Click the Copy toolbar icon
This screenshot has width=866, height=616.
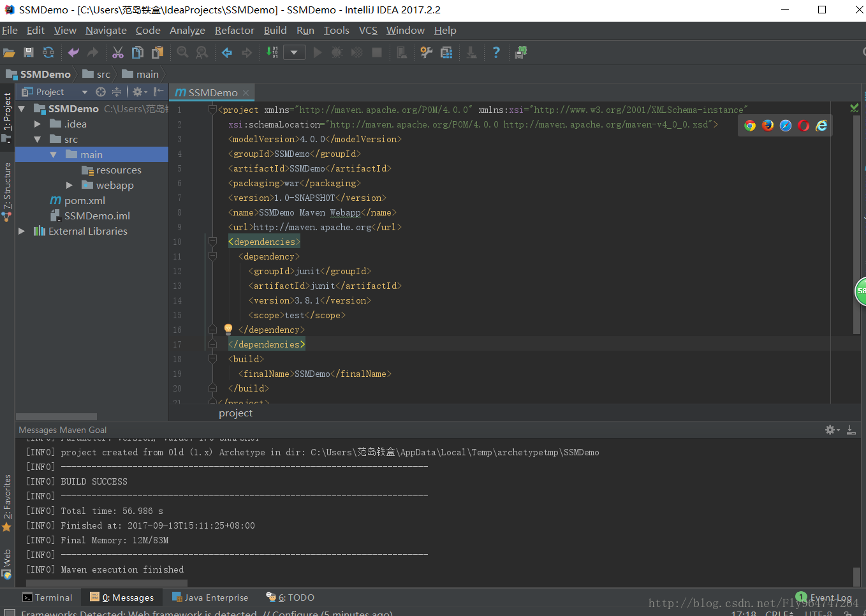[x=138, y=53]
